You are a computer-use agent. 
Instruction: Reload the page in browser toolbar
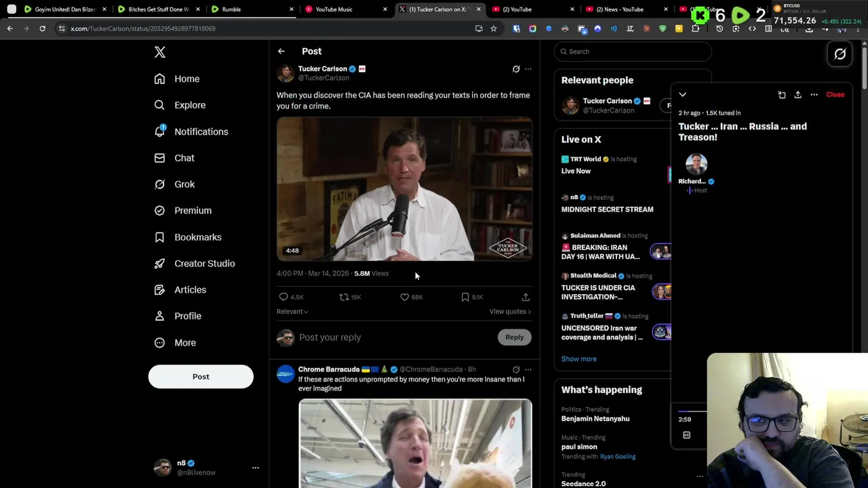pos(42,28)
